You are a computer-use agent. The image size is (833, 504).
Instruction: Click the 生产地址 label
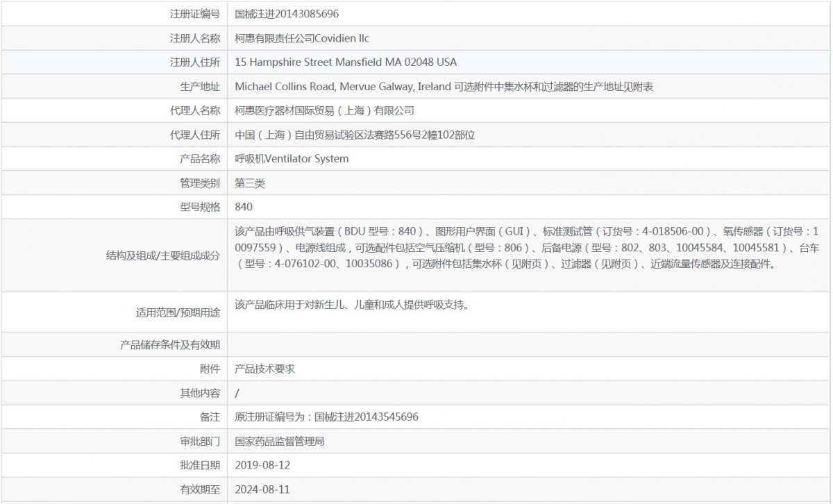click(200, 86)
